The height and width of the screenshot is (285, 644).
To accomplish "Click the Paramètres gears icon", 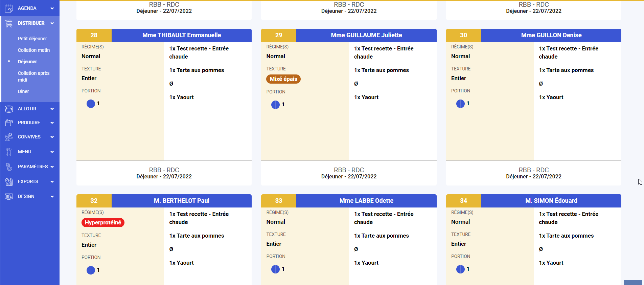I will 9,167.
